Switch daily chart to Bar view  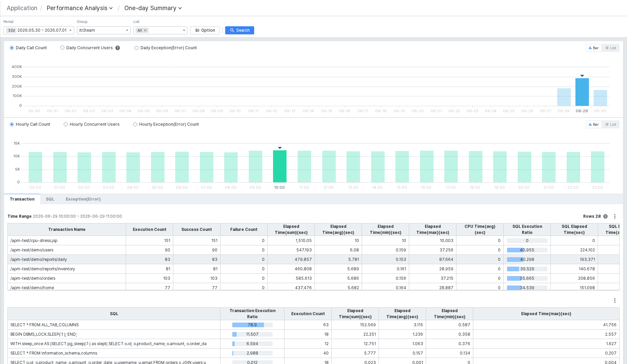pos(594,48)
